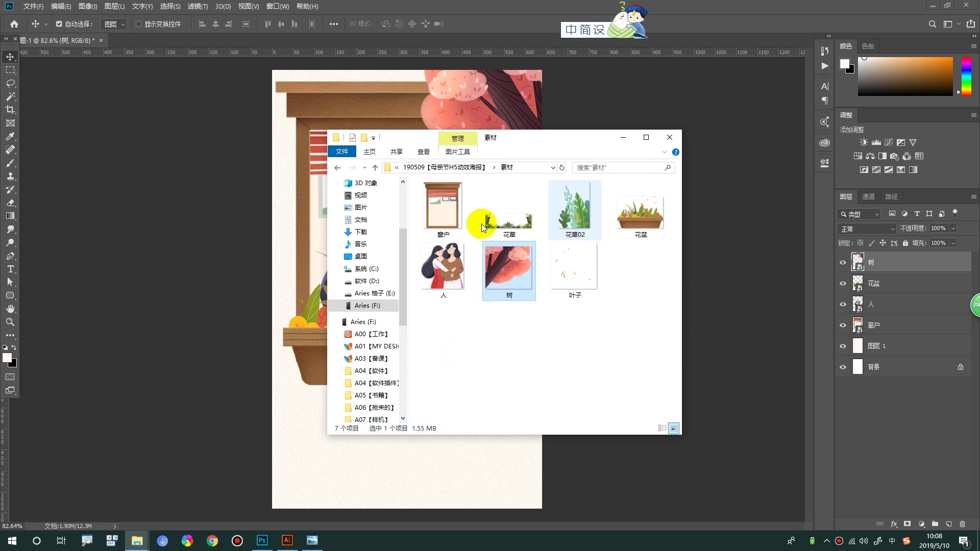Screen dimensions: 980x551
Task: Open Windows Start button
Action: pos(12,541)
